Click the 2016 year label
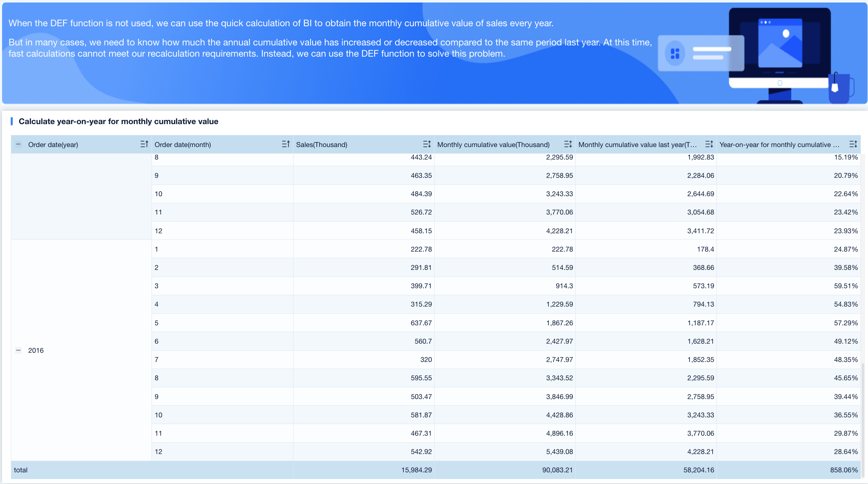The image size is (868, 484). pos(36,350)
